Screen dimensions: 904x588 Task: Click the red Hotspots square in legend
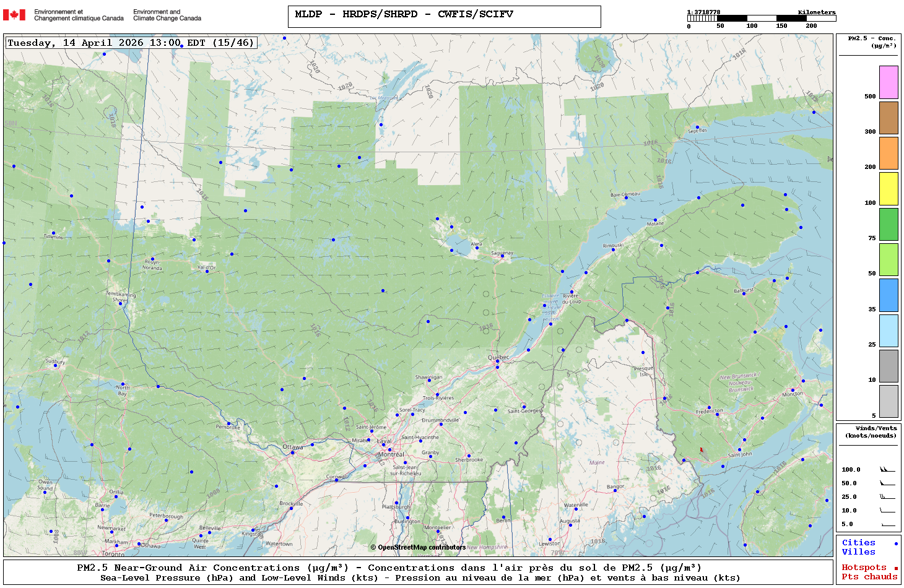click(896, 568)
